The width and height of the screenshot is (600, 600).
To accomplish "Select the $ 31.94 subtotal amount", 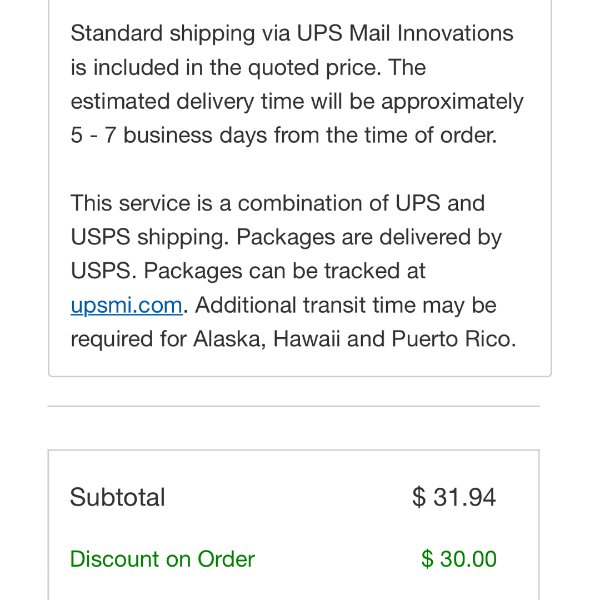I will coord(454,497).
